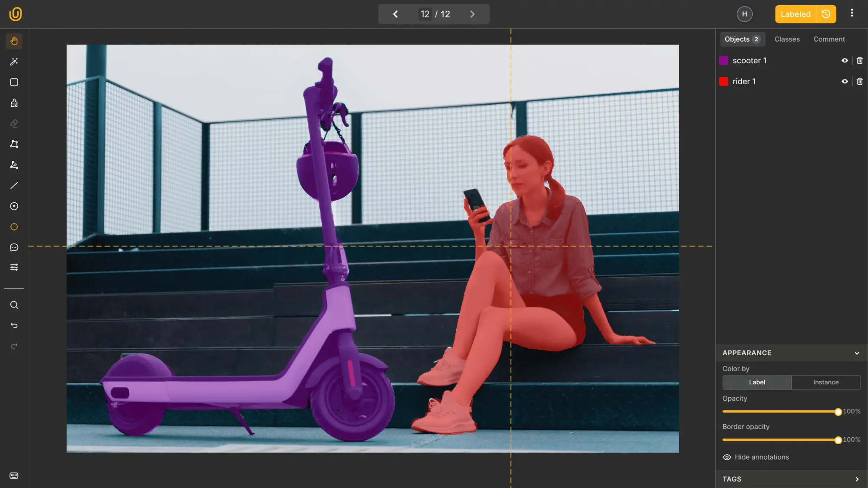Viewport: 868px width, 488px height.
Task: Pick the brush annotation tool
Action: point(14,103)
